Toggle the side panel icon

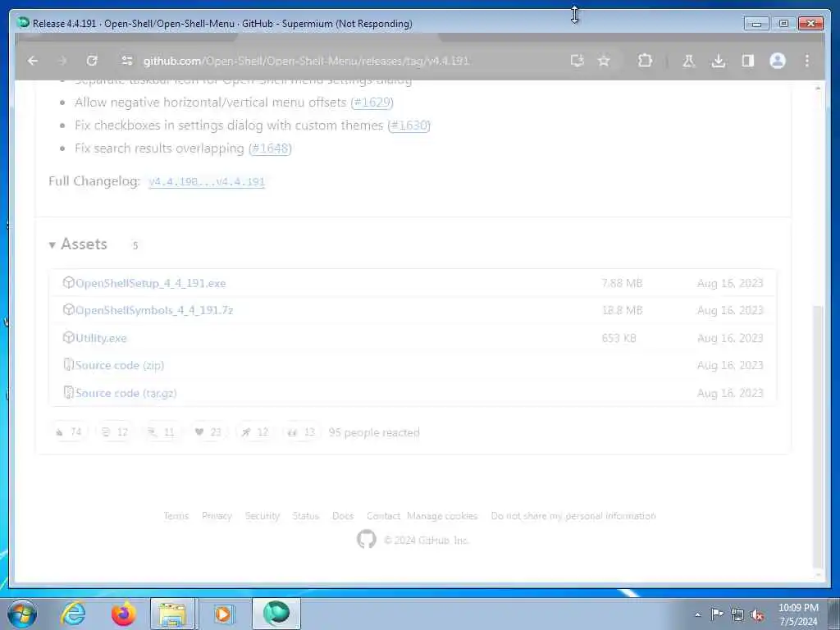click(x=748, y=61)
